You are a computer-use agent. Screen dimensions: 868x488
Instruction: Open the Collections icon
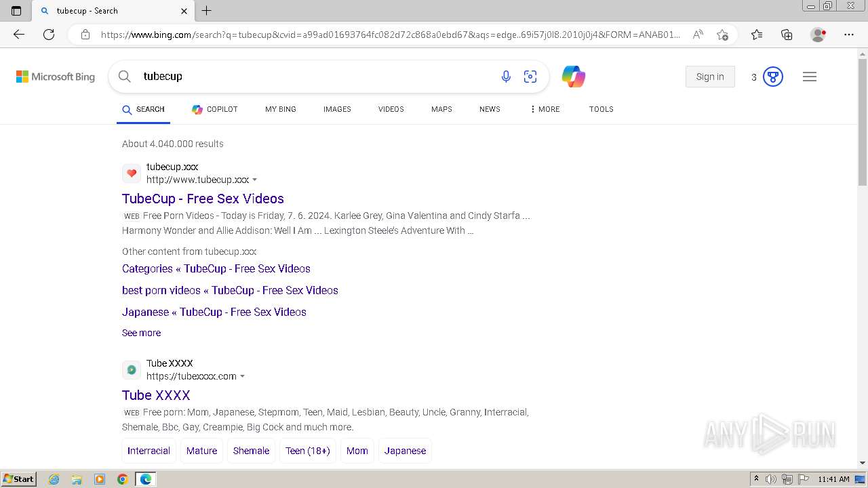(x=787, y=35)
